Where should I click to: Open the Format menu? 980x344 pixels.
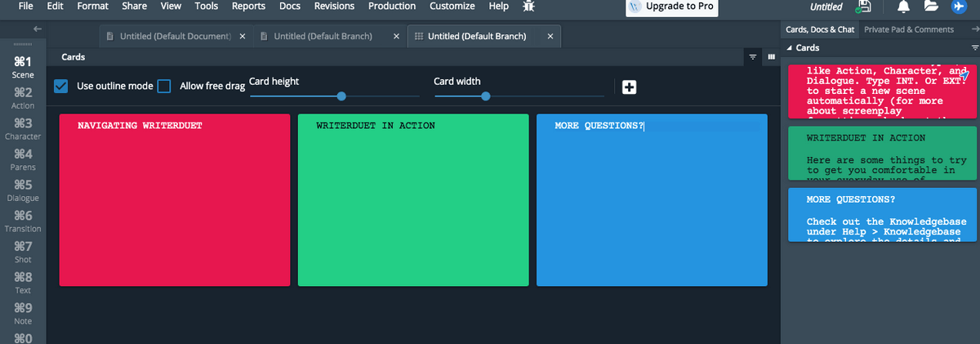point(92,6)
